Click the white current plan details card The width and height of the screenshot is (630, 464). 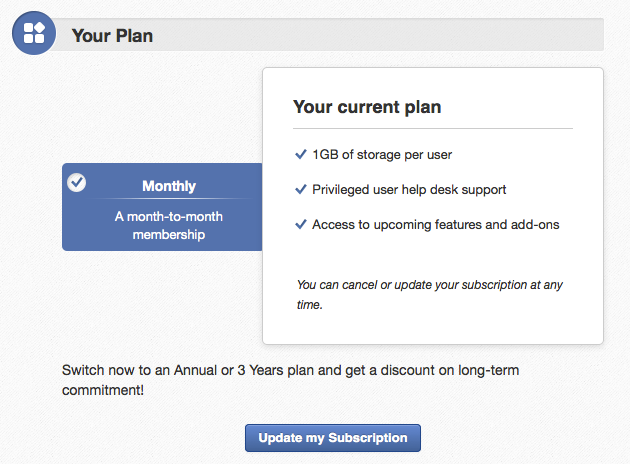pos(433,206)
